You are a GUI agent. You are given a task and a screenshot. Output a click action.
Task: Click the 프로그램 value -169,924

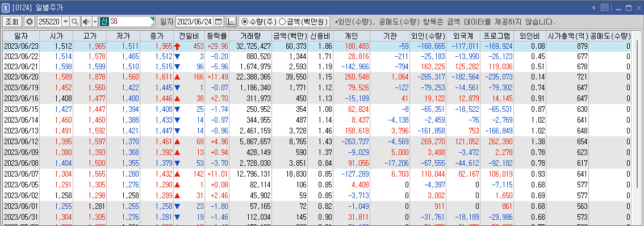coord(499,47)
